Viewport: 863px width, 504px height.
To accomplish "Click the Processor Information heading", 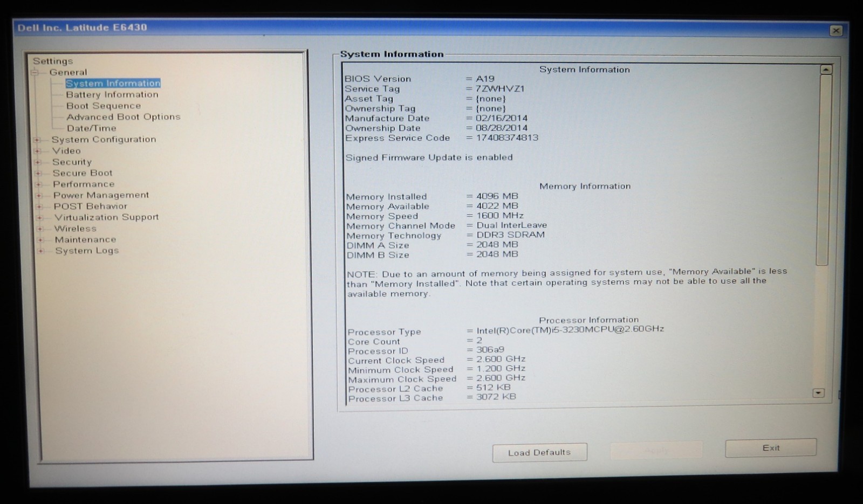I will pyautogui.click(x=589, y=320).
